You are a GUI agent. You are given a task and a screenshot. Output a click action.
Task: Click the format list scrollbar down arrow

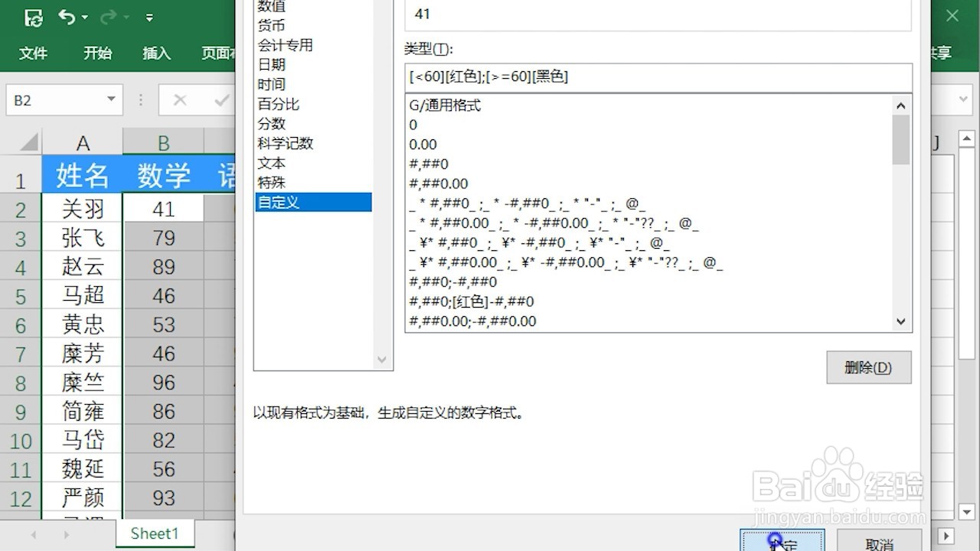pos(901,321)
